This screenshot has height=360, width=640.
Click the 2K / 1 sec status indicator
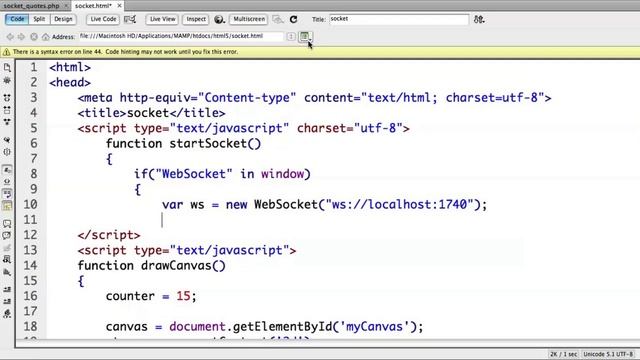click(564, 354)
